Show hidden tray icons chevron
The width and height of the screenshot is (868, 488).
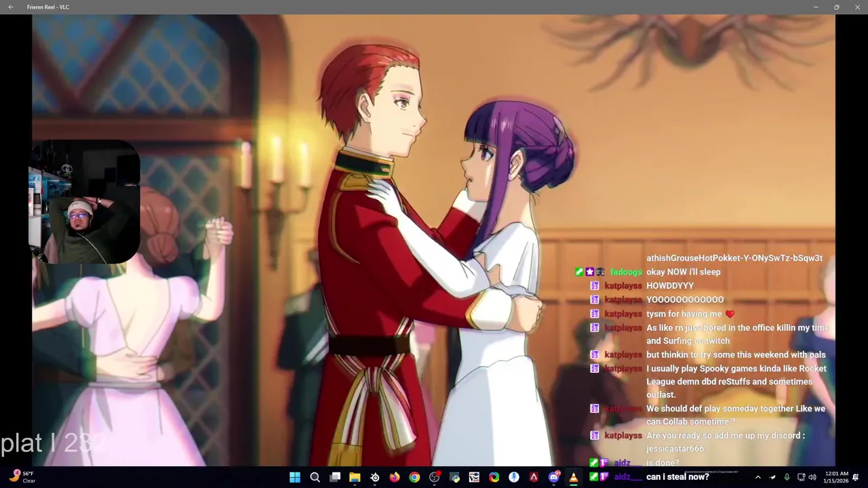coord(758,477)
